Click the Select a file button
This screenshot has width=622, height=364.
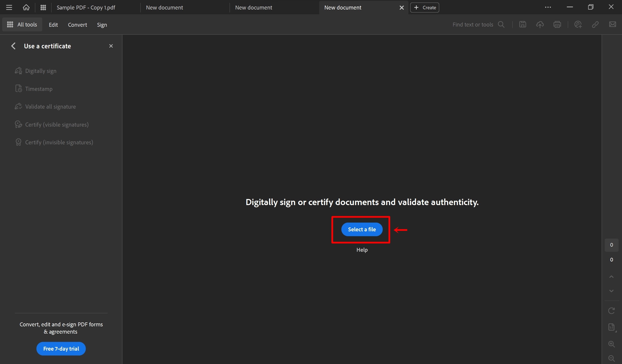361,229
